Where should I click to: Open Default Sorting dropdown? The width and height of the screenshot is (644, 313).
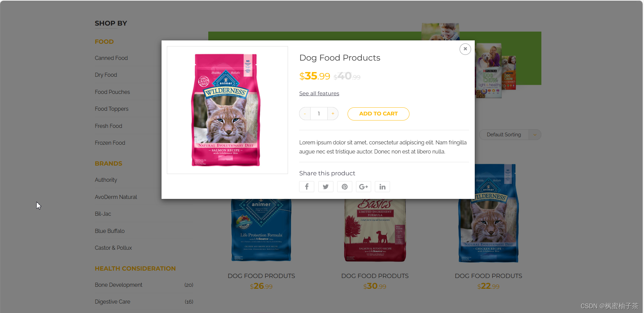[x=510, y=135]
